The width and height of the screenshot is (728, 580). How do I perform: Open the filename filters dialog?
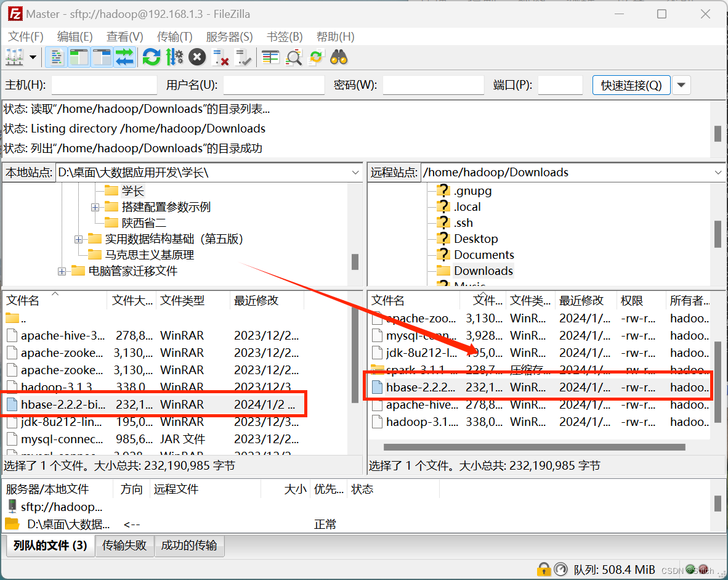[x=270, y=57]
